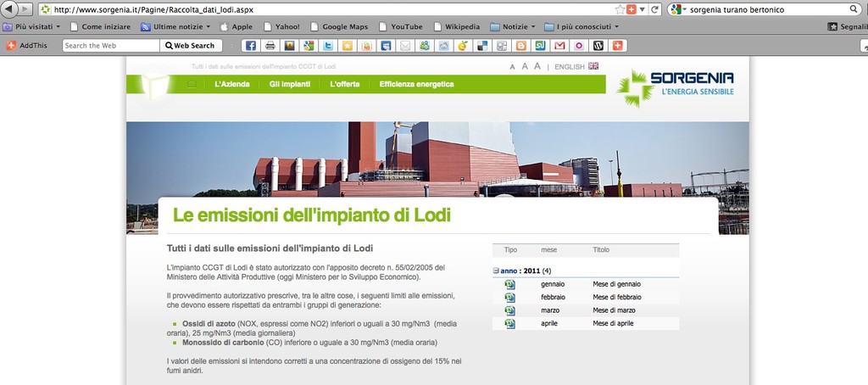This screenshot has width=868, height=385.
Task: Collapse the anno 2011 group
Action: [x=496, y=271]
